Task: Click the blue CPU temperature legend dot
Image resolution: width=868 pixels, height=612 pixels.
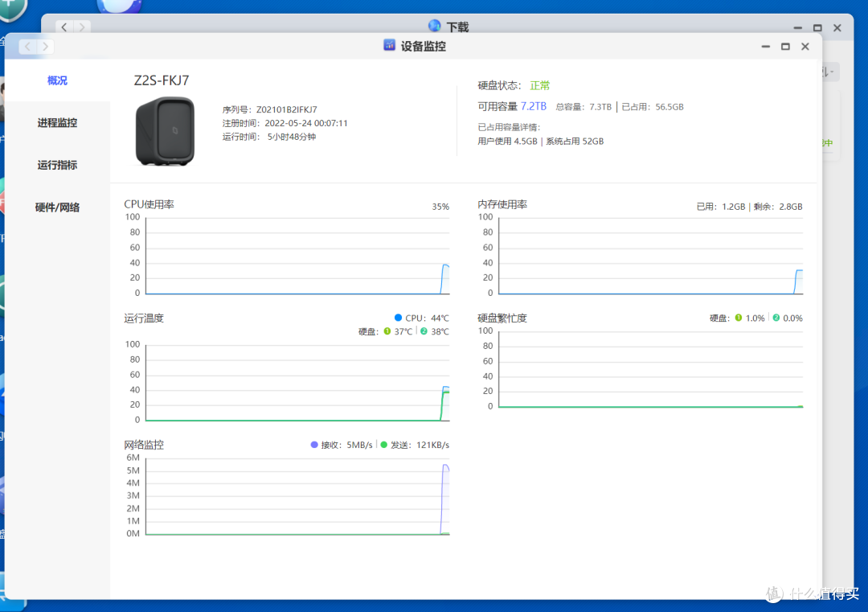Action: click(398, 318)
